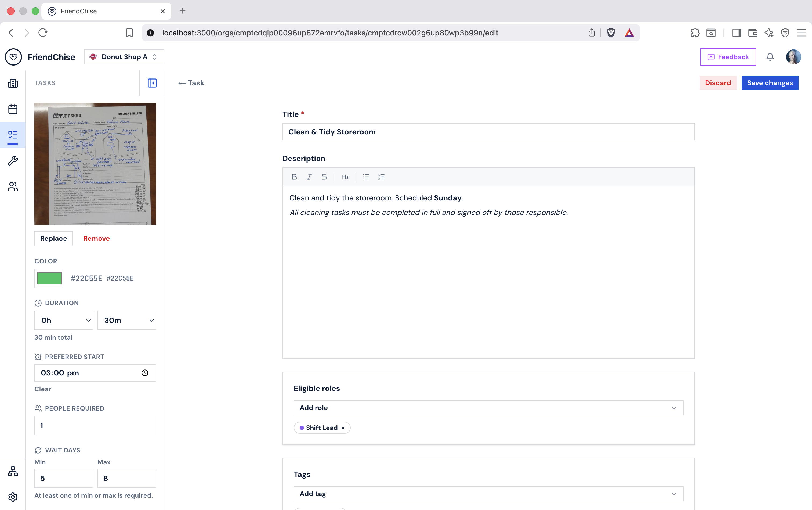Open clock picker in Preferred Start field

[145, 373]
